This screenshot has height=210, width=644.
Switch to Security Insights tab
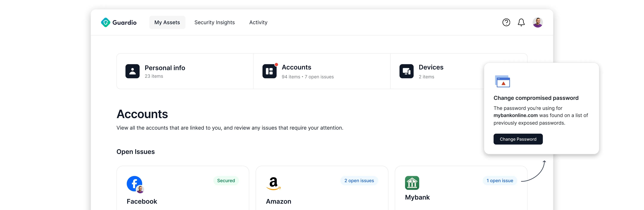[x=215, y=22]
